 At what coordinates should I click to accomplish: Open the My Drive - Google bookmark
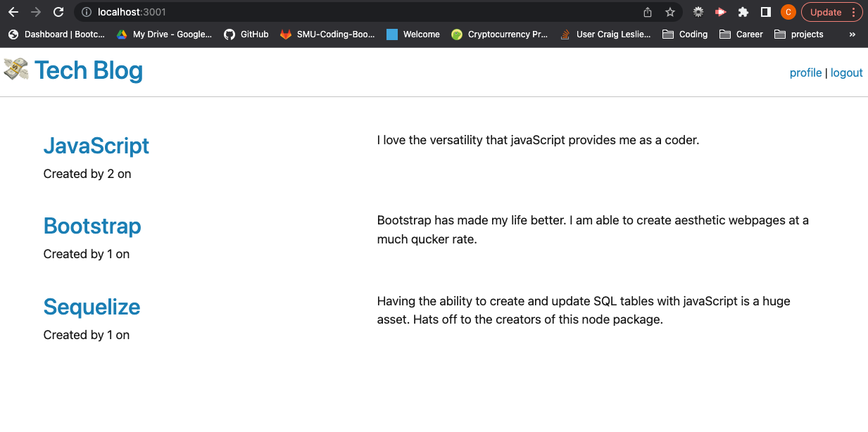(x=164, y=34)
